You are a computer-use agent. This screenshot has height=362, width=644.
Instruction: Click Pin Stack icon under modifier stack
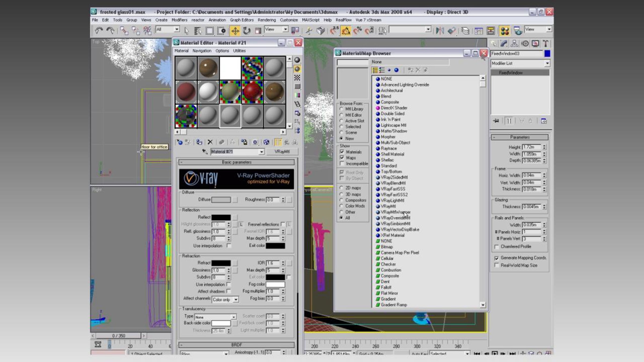point(496,121)
